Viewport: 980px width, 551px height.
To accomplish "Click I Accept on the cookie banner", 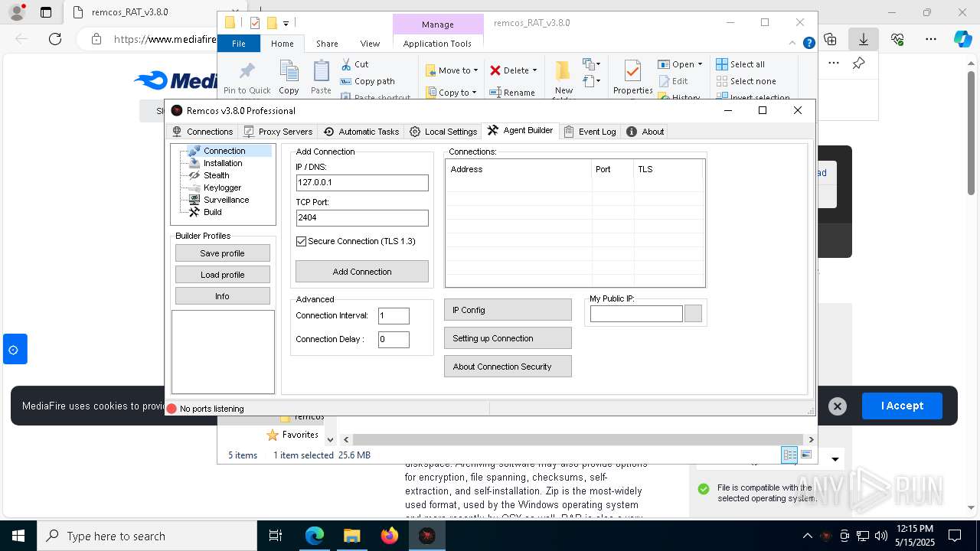I will click(x=902, y=406).
